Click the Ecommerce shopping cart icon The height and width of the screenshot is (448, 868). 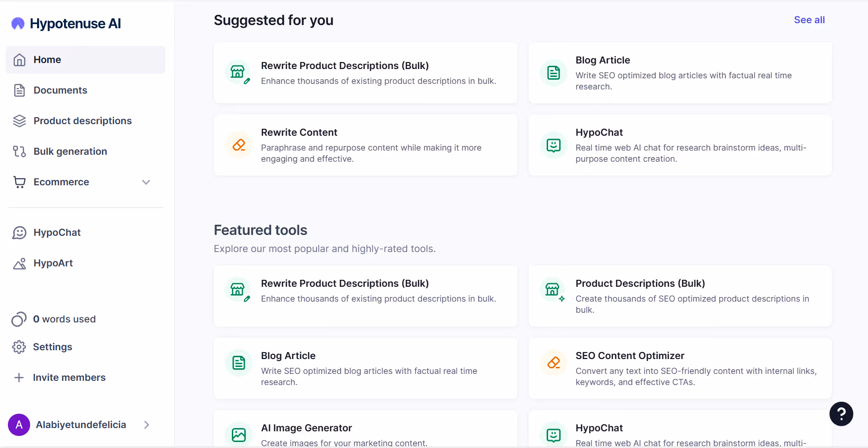19,182
